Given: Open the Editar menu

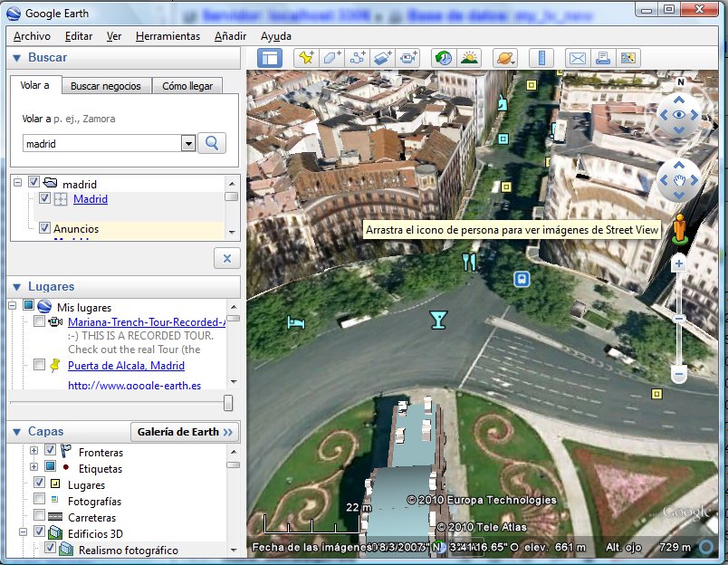Looking at the screenshot, I should [x=79, y=36].
